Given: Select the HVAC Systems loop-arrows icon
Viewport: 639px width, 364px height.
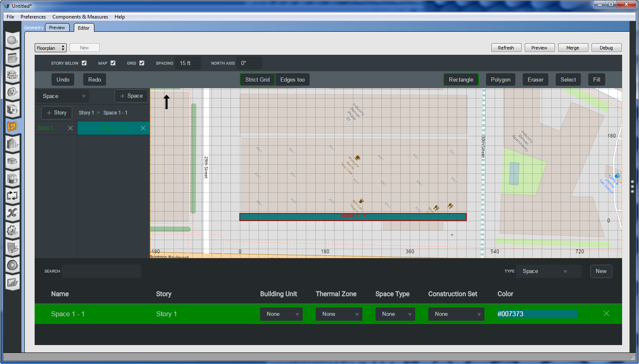Looking at the screenshot, I should (12, 196).
